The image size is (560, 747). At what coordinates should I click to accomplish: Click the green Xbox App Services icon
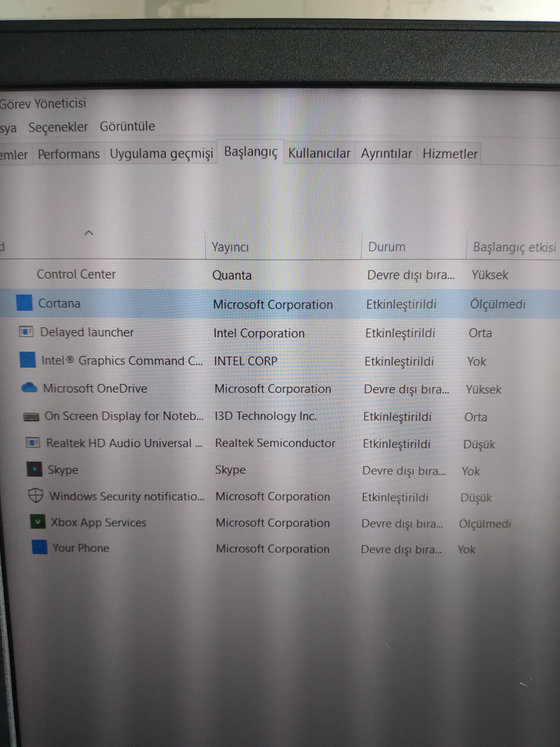pos(38,522)
